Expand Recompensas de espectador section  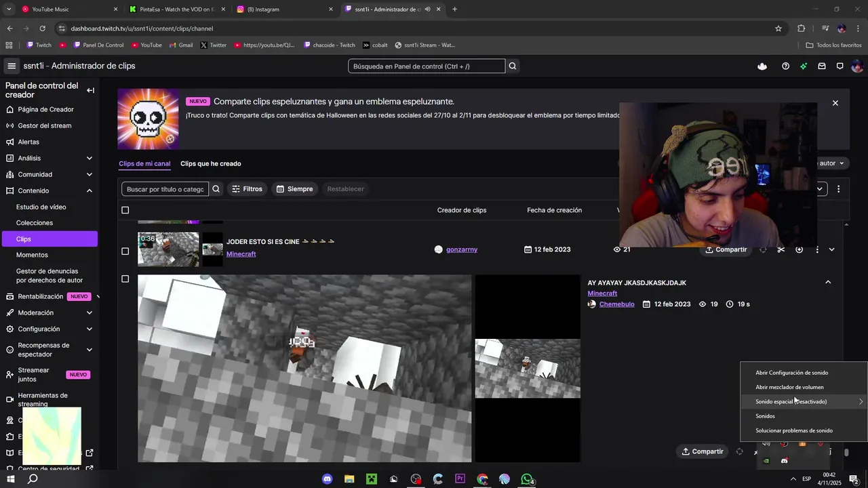pyautogui.click(x=89, y=350)
